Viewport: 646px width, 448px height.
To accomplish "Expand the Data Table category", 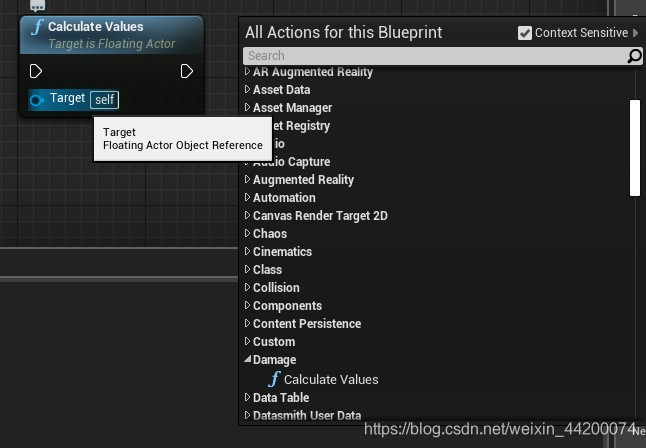I will pyautogui.click(x=247, y=397).
